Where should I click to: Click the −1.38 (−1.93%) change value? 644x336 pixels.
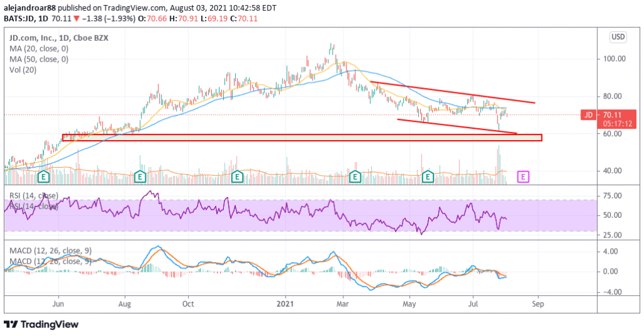point(108,18)
